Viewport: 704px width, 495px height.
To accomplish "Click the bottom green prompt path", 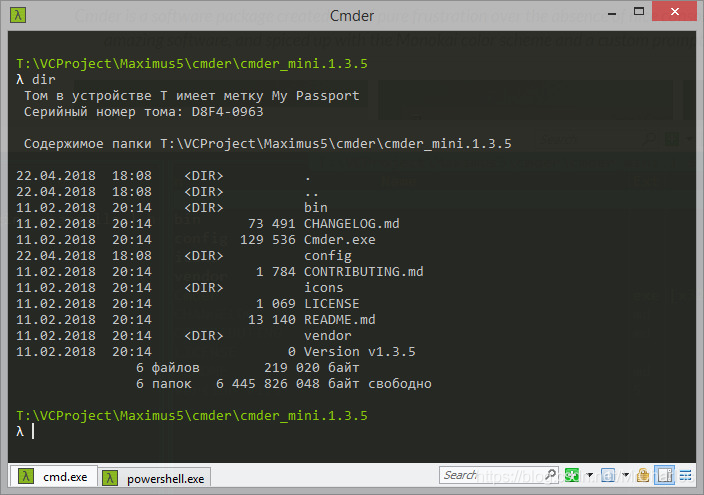I will click(x=192, y=416).
